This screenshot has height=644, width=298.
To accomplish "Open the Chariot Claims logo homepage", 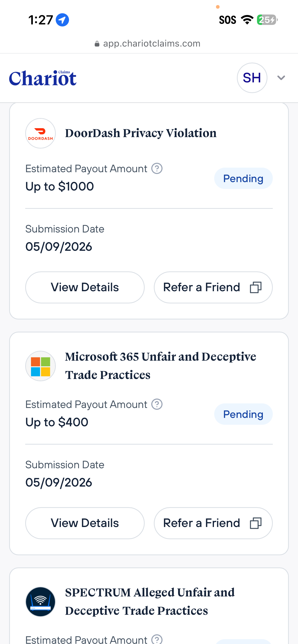I will 43,78.
